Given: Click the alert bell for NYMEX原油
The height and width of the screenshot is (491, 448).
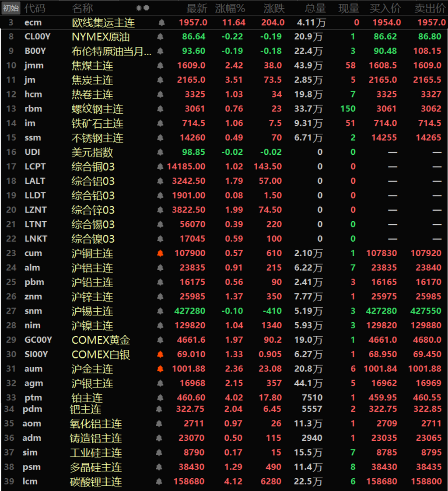Looking at the screenshot, I should coord(160,37).
